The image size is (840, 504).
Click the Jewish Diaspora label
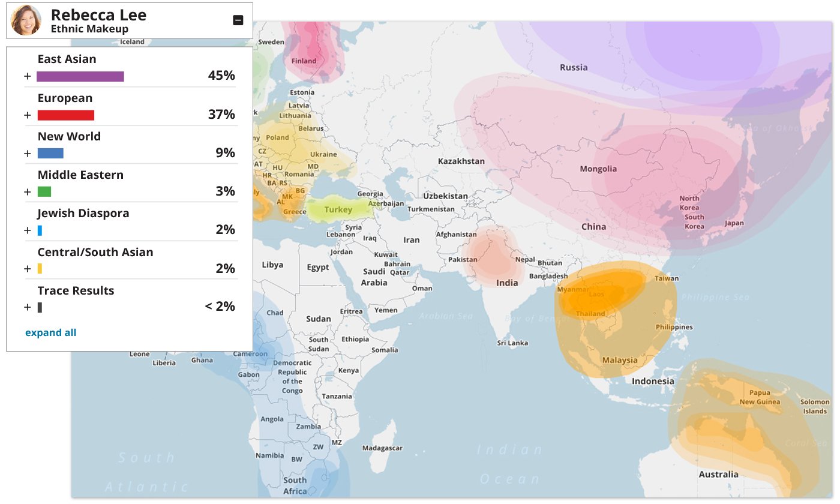pos(83,214)
